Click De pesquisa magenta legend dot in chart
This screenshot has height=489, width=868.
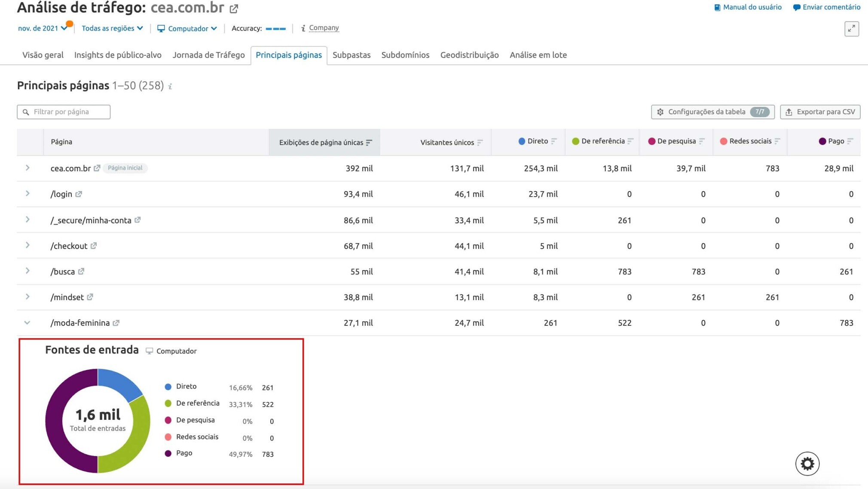[x=168, y=420]
